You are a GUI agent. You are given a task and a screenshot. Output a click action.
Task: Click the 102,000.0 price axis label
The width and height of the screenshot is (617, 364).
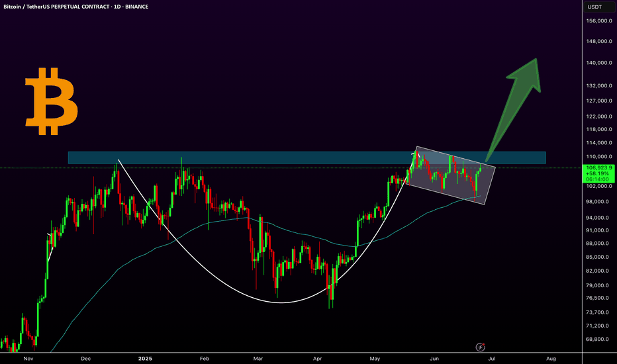(x=599, y=186)
